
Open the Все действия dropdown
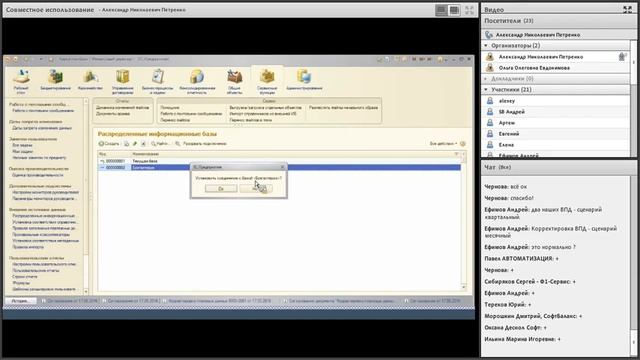[x=444, y=144]
